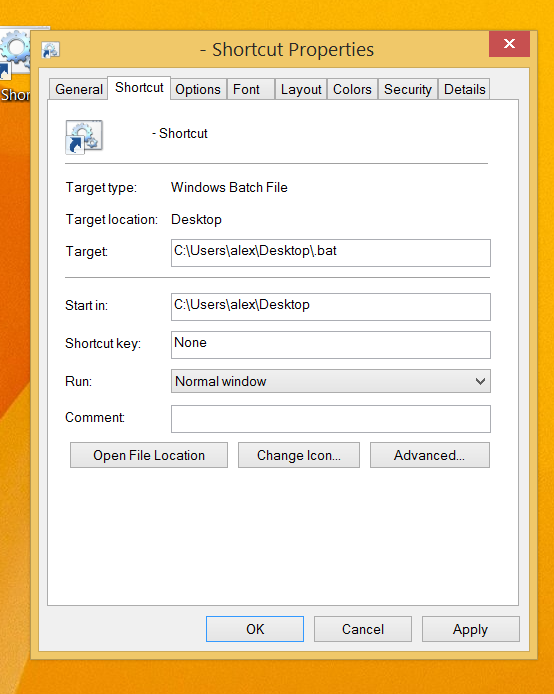
Task: Cancel the properties dialog
Action: pyautogui.click(x=363, y=629)
